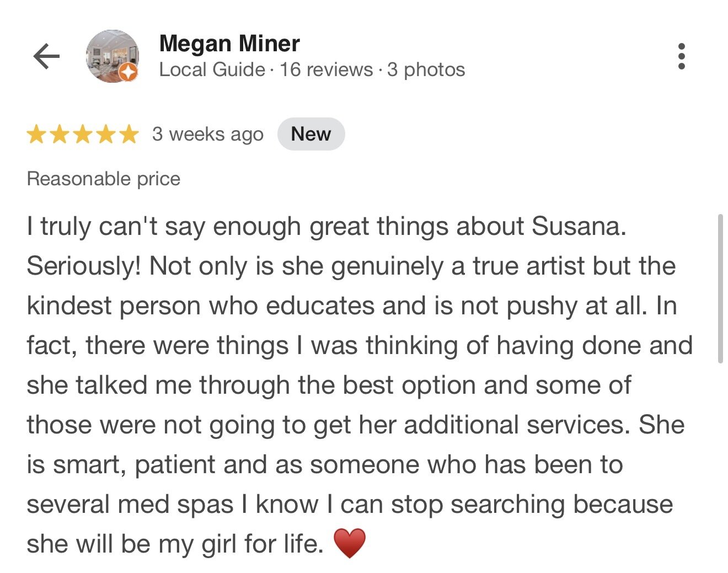Image resolution: width=728 pixels, height=573 pixels.
Task: Click the reviewer name Megan Miner
Action: [229, 44]
